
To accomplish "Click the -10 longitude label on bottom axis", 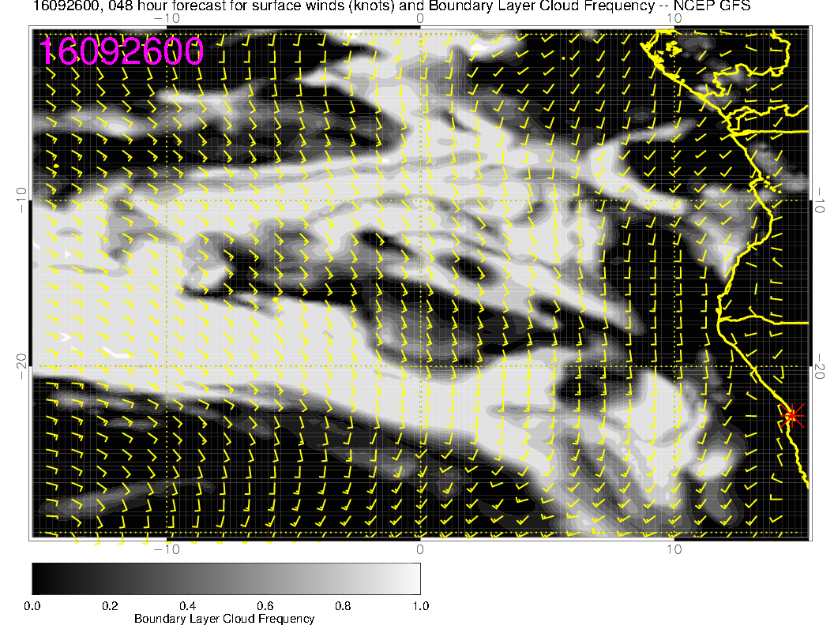I will 167,549.
